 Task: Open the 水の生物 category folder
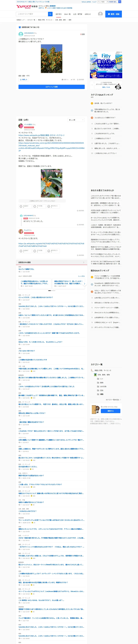[x=102, y=387]
